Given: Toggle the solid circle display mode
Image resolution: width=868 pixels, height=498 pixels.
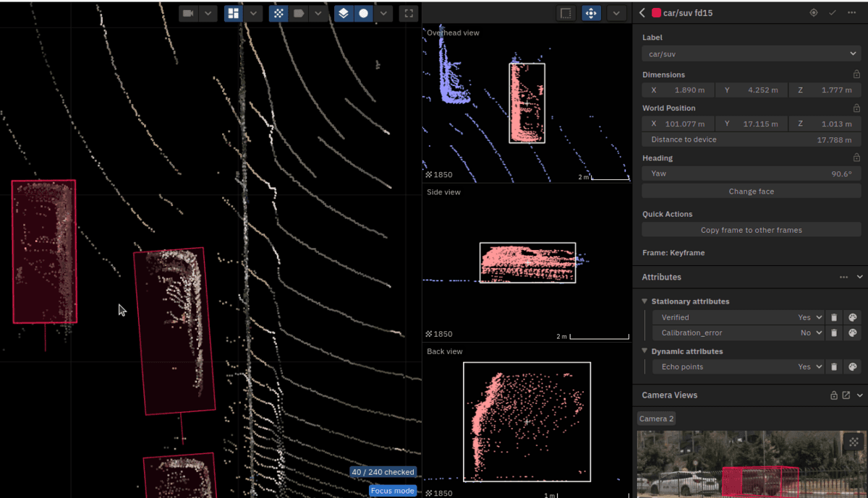Looking at the screenshot, I should click(363, 13).
